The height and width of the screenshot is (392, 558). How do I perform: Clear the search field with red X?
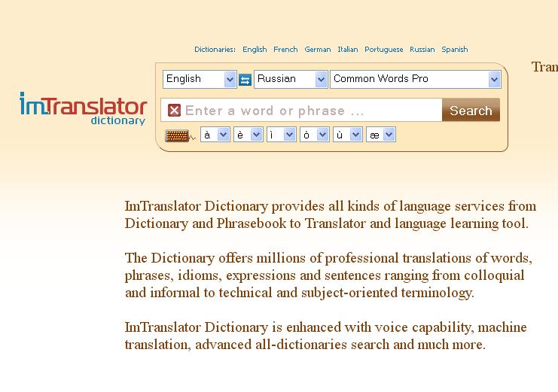pyautogui.click(x=174, y=111)
